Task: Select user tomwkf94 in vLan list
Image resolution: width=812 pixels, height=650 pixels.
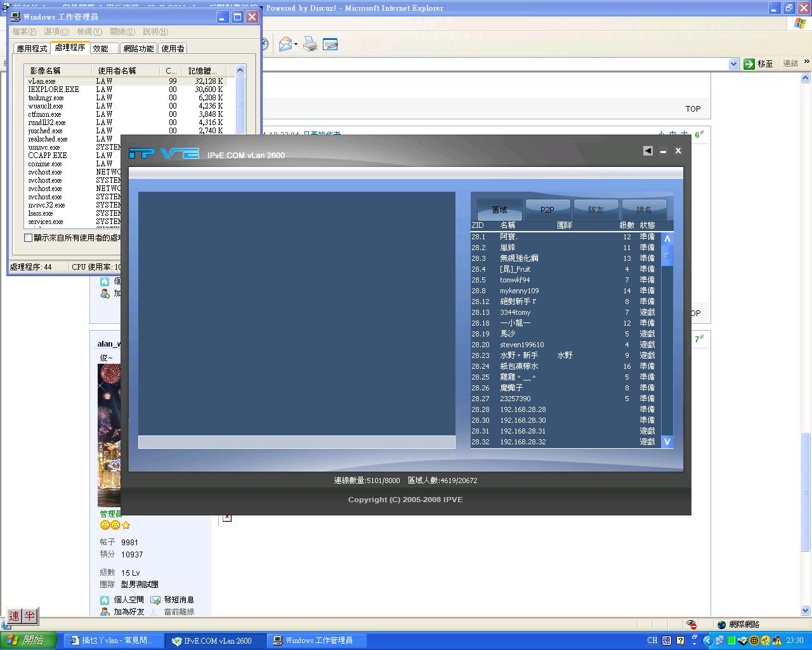Action: click(x=566, y=280)
